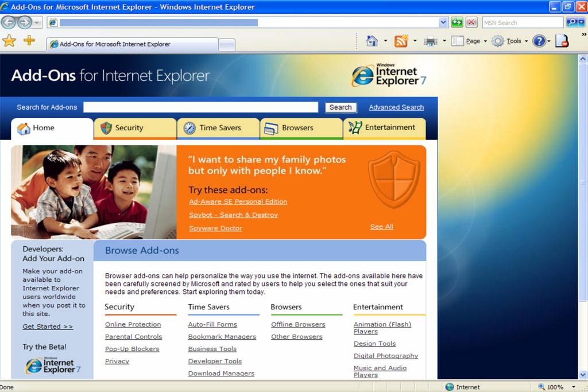This screenshot has height=392, width=588.
Task: Open the Advanced Search link
Action: pyautogui.click(x=396, y=107)
